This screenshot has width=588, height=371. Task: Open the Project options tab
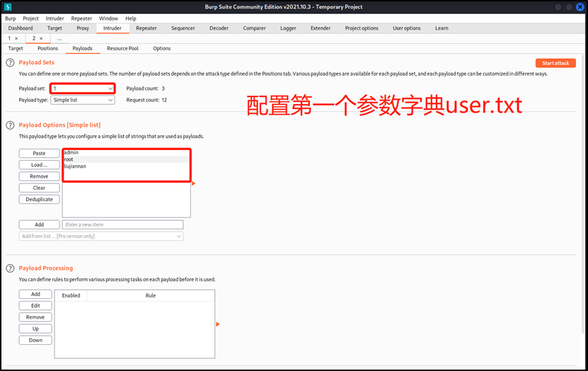(x=362, y=28)
